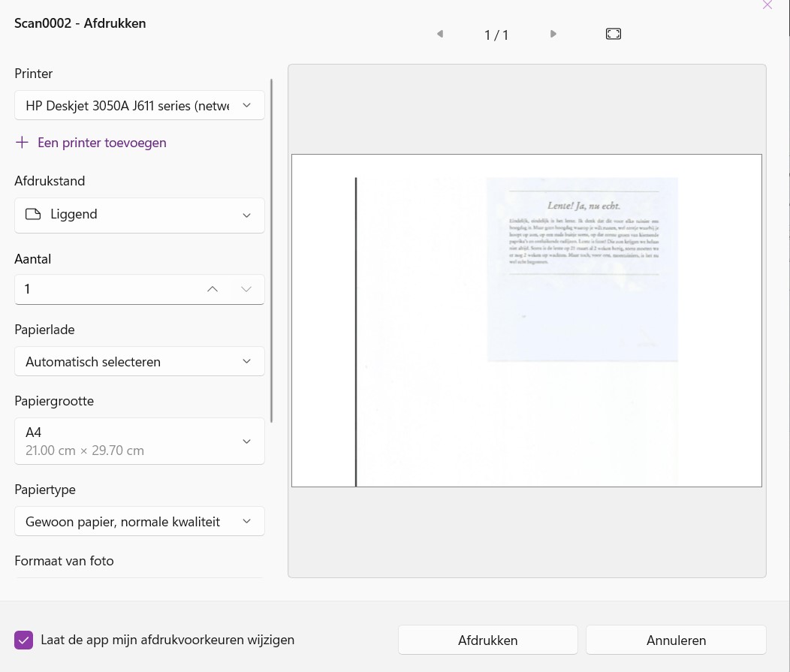Go to the next preview page

pos(553,34)
